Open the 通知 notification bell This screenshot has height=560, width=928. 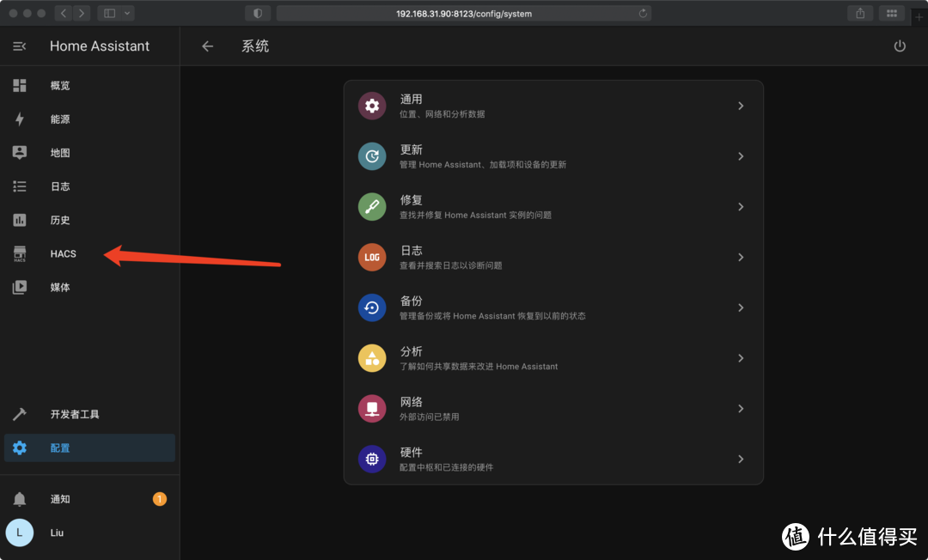(19, 499)
